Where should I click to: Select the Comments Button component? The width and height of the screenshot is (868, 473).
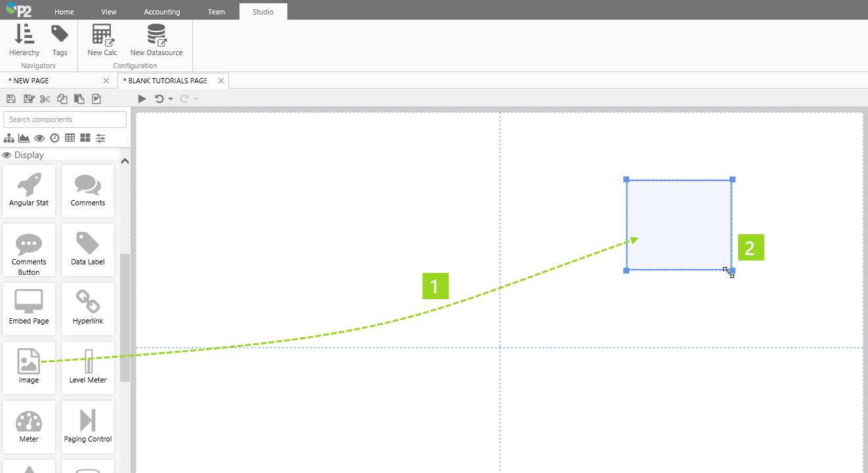[x=29, y=250]
